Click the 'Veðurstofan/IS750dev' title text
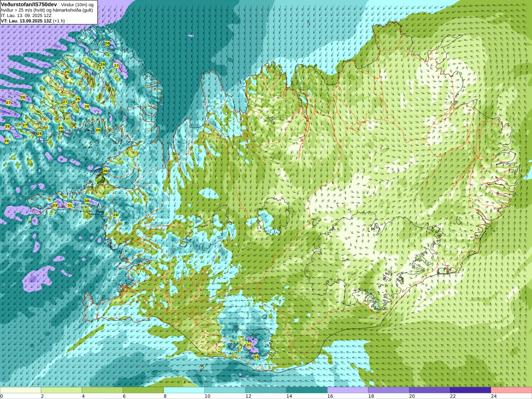Image resolution: width=532 pixels, height=399 pixels. pos(29,4)
